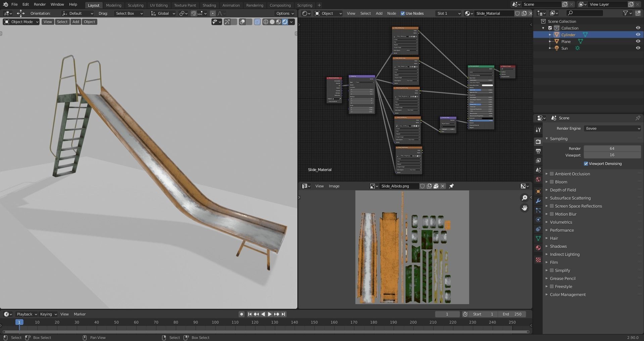
Task: Toggle snapping magnet icon
Action: click(194, 13)
